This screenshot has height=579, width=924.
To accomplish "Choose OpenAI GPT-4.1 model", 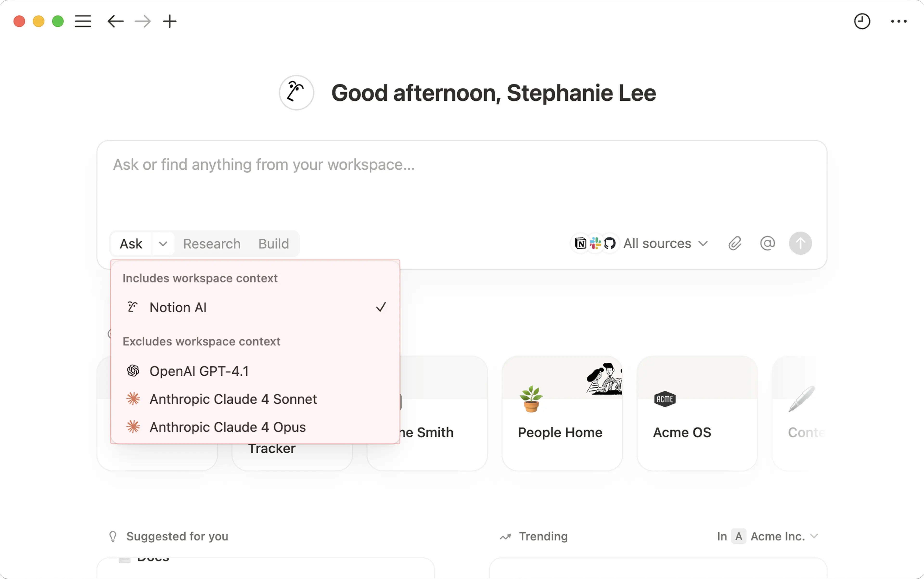I will click(199, 371).
